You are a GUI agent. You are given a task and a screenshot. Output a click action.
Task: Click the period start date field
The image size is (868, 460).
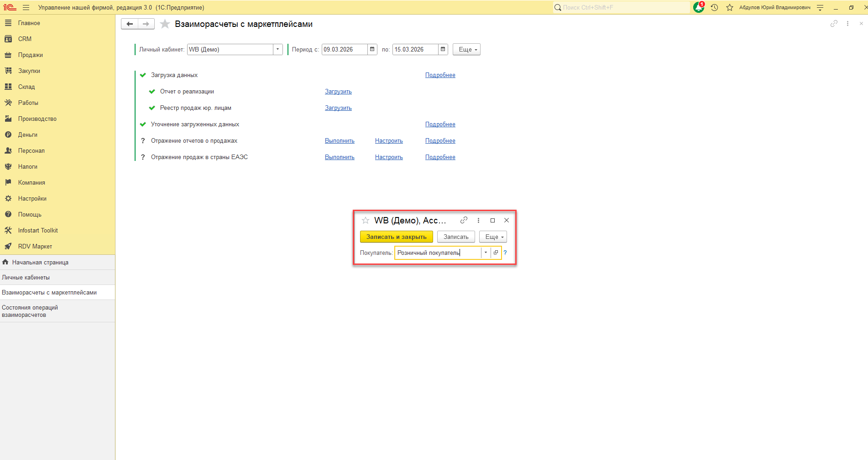click(x=345, y=49)
